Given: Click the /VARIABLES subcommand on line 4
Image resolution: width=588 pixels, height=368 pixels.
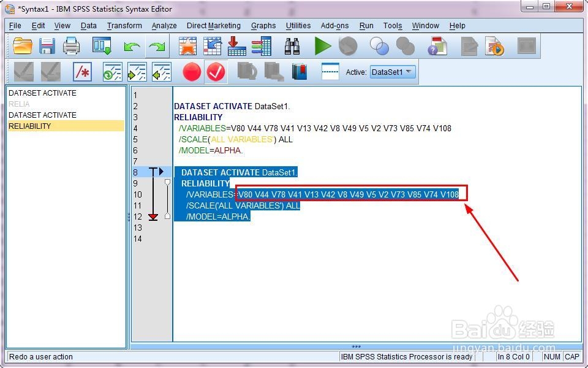Looking at the screenshot, I should (x=203, y=128).
